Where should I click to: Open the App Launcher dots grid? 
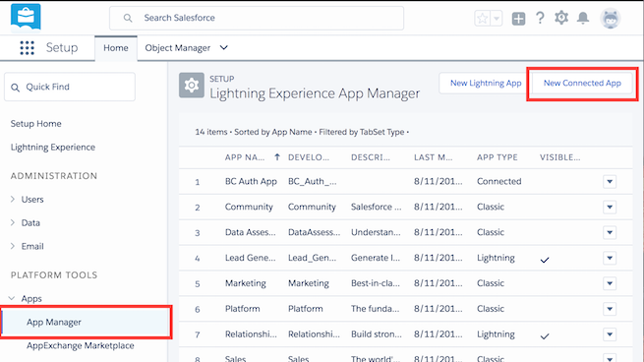point(28,47)
